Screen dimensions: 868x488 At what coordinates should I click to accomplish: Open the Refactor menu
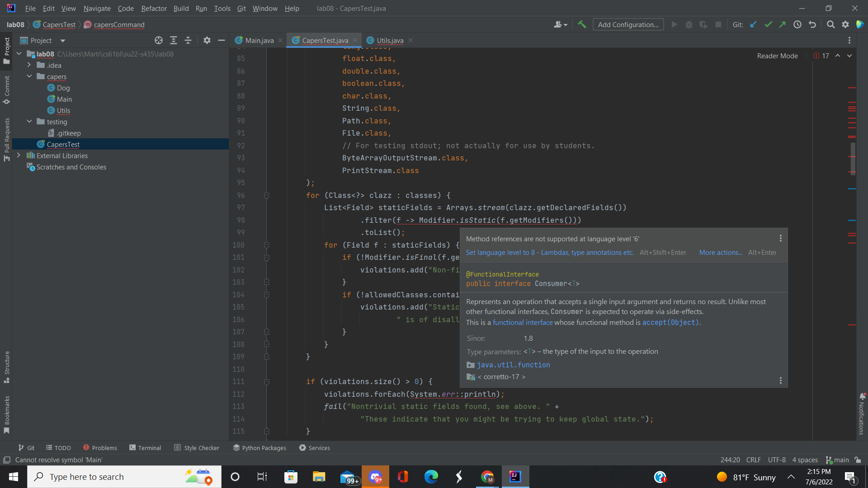(x=154, y=8)
